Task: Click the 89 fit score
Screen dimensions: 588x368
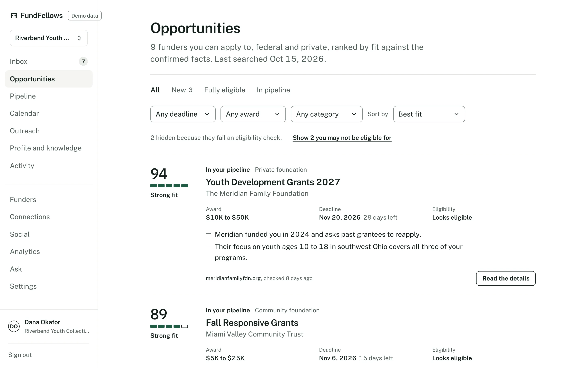Action: [159, 314]
